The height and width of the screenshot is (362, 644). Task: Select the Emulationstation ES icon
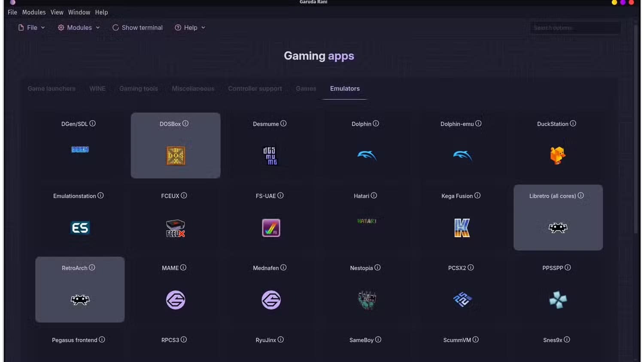point(80,228)
